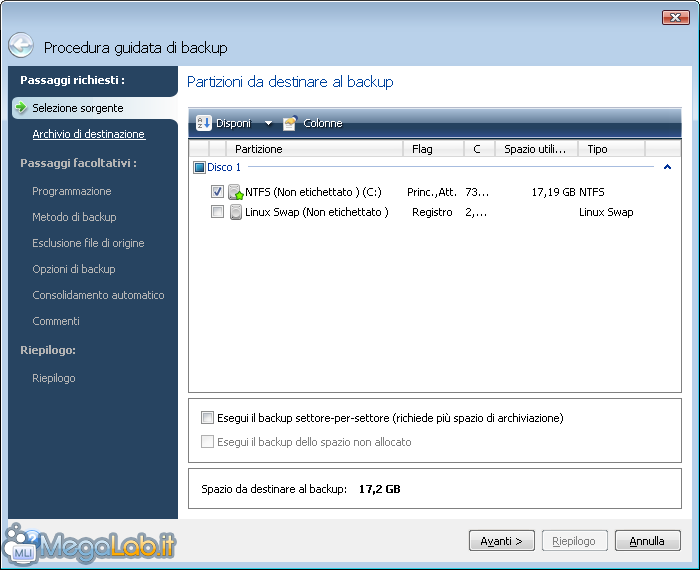
Task: Click the green arrow next to Selezione sorgente
Action: (x=20, y=107)
